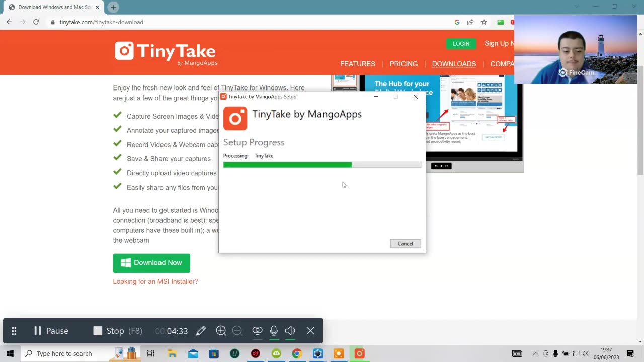Click the promo video play controls

click(441, 166)
